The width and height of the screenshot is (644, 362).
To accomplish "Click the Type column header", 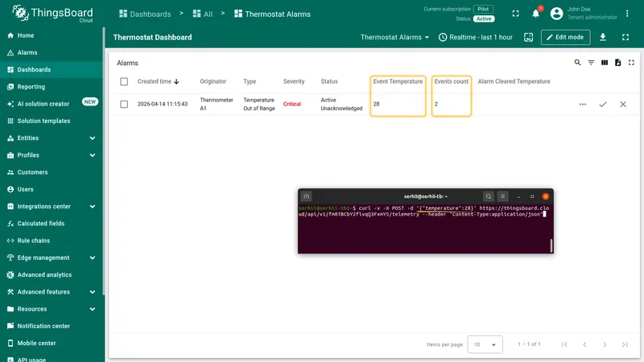I will 250,82.
